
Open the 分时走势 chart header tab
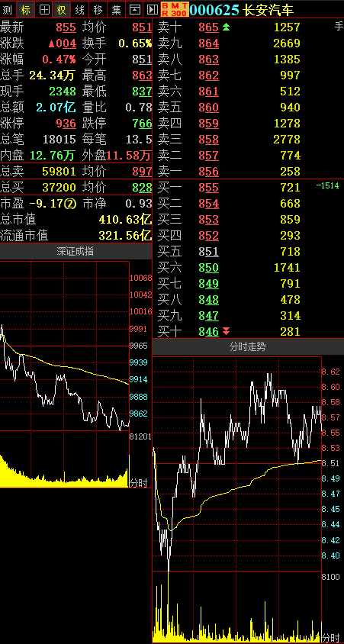tap(248, 346)
